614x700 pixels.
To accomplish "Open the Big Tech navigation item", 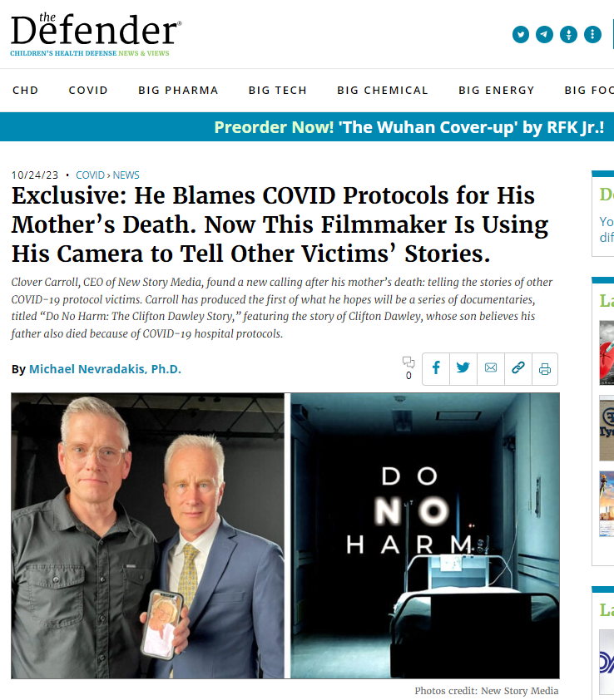I will click(x=278, y=90).
